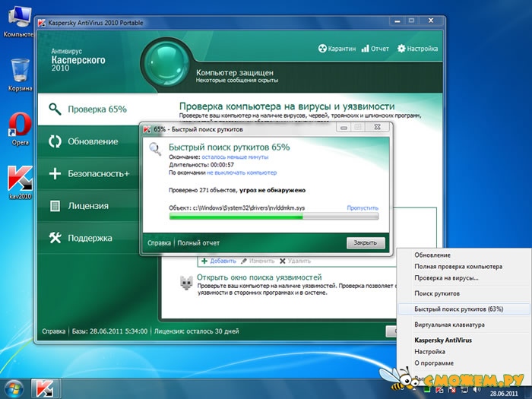Click the 'Базы: 28.06.2011 5:34:00' status link

point(109,331)
